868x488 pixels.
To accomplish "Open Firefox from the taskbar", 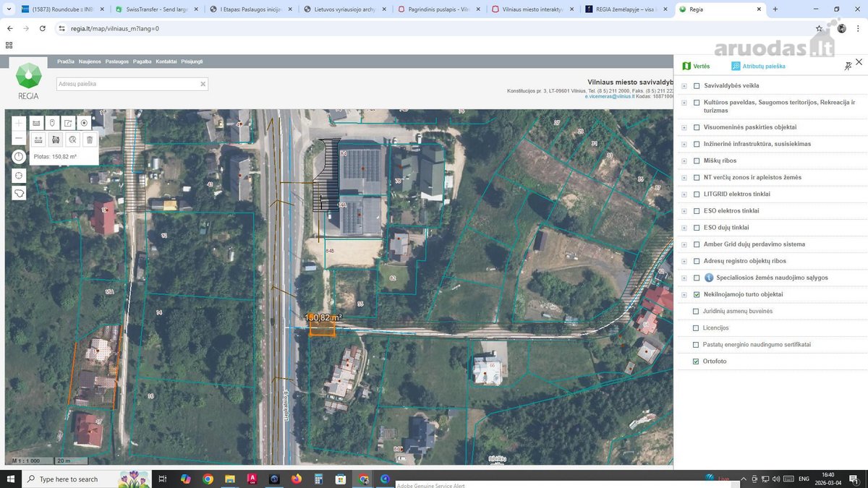I will [296, 479].
